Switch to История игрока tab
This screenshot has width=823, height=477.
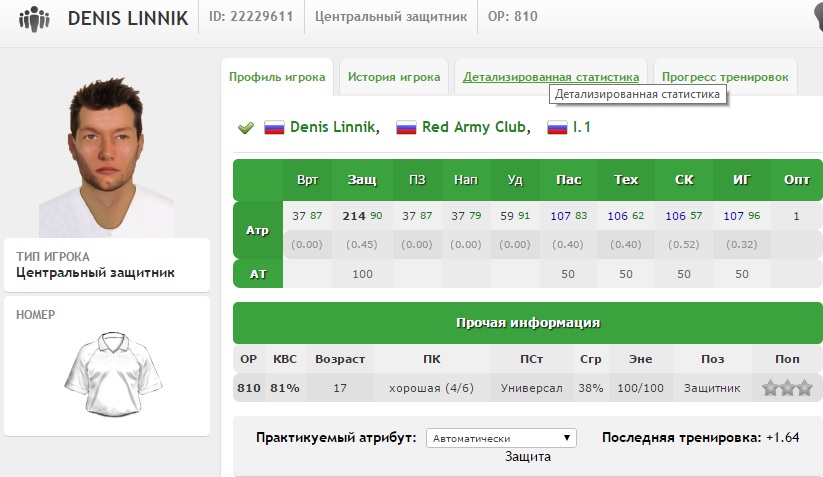click(x=394, y=77)
